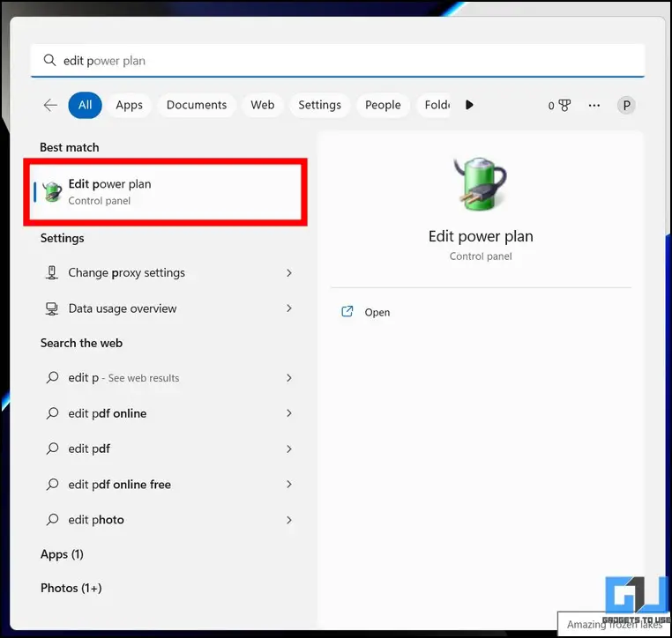Click the magnifier icon in search box
The width and height of the screenshot is (672, 638).
pyautogui.click(x=49, y=61)
